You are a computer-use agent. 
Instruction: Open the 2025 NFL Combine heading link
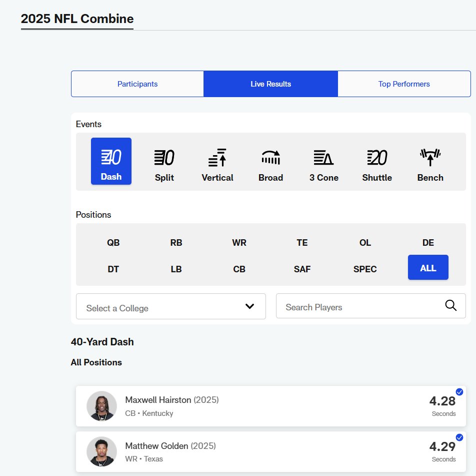77,19
